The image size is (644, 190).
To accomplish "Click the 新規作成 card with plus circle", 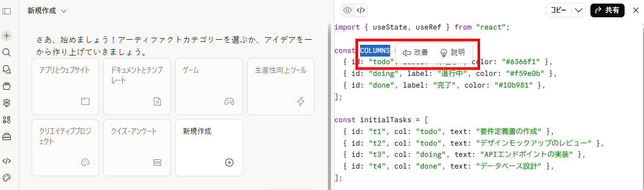I will tap(209, 148).
